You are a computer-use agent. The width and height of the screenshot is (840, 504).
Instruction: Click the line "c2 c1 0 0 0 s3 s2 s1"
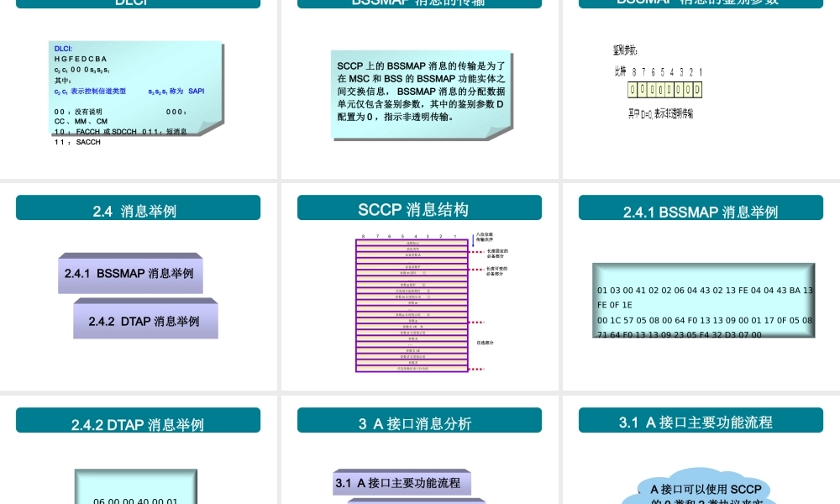(81, 71)
